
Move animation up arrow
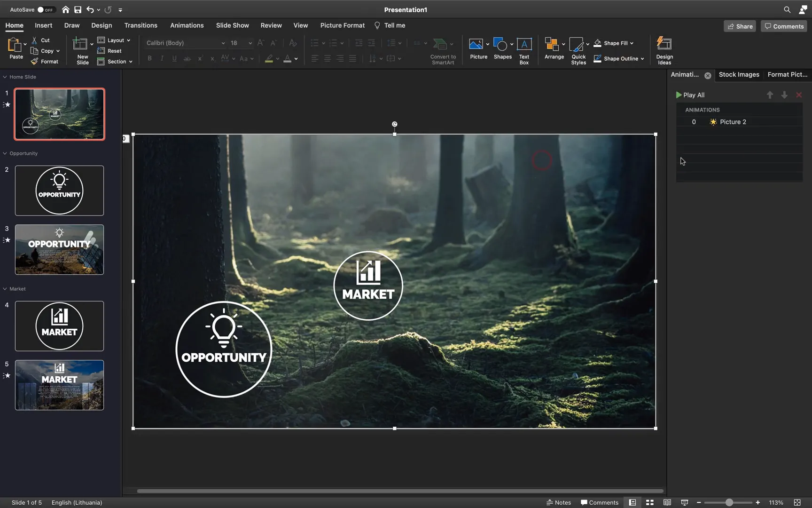pos(770,95)
